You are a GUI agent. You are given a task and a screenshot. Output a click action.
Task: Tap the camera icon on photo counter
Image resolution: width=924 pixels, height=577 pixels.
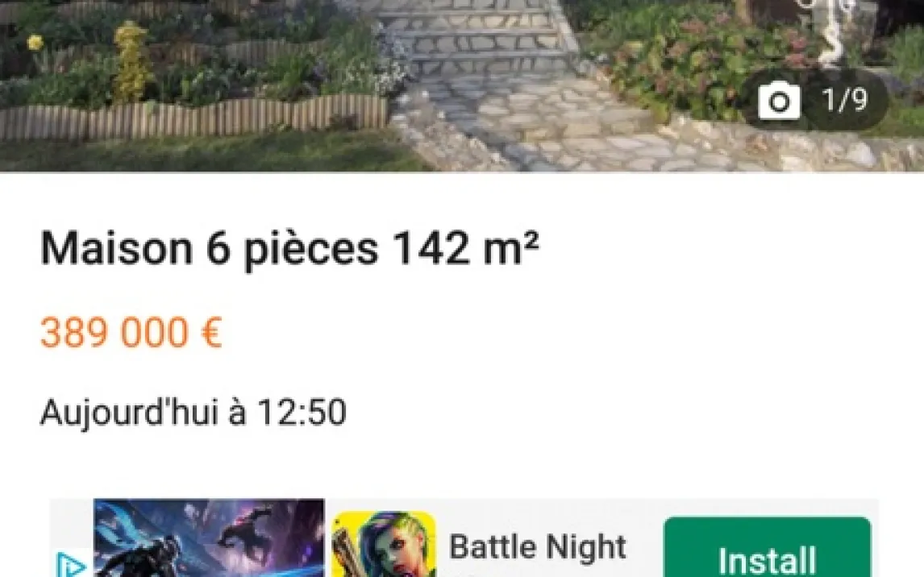779,102
